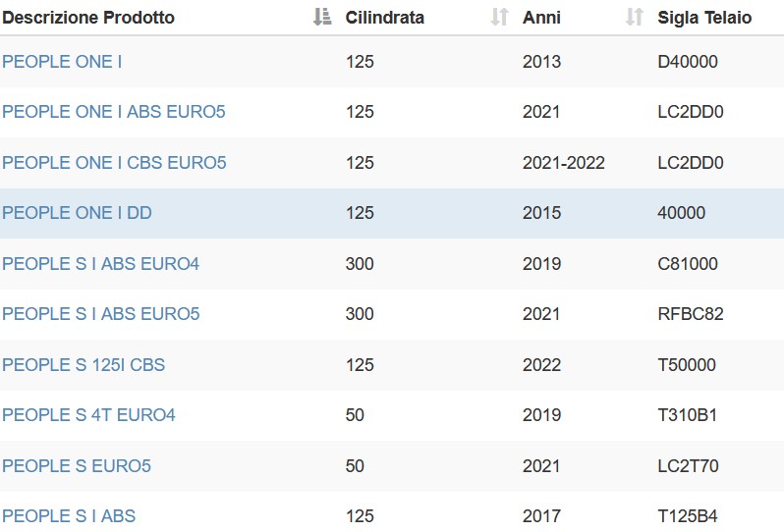Click the Sigla Telaio column header
The width and height of the screenshot is (784, 532).
pos(704,18)
